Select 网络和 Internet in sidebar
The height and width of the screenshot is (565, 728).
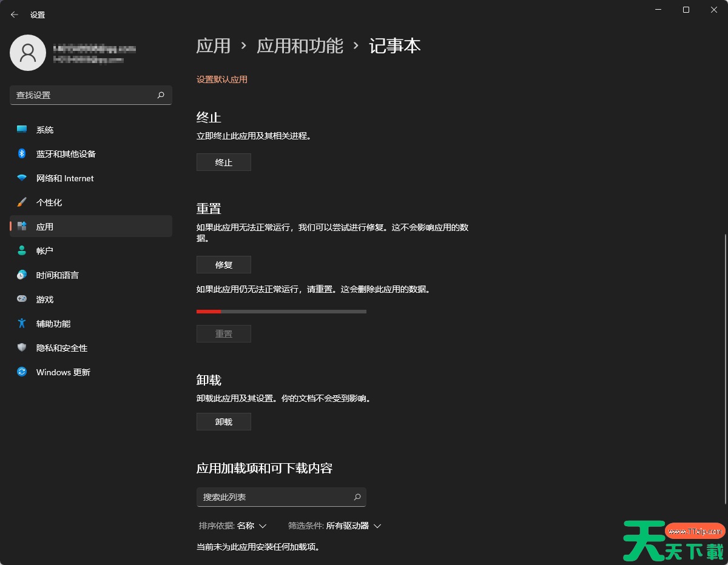point(91,178)
